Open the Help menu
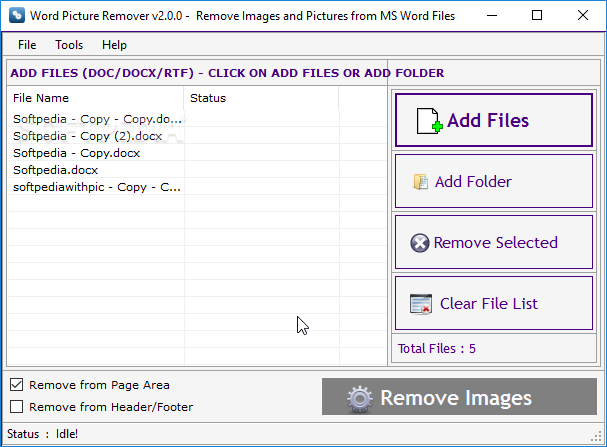This screenshot has width=607, height=447. [x=114, y=45]
